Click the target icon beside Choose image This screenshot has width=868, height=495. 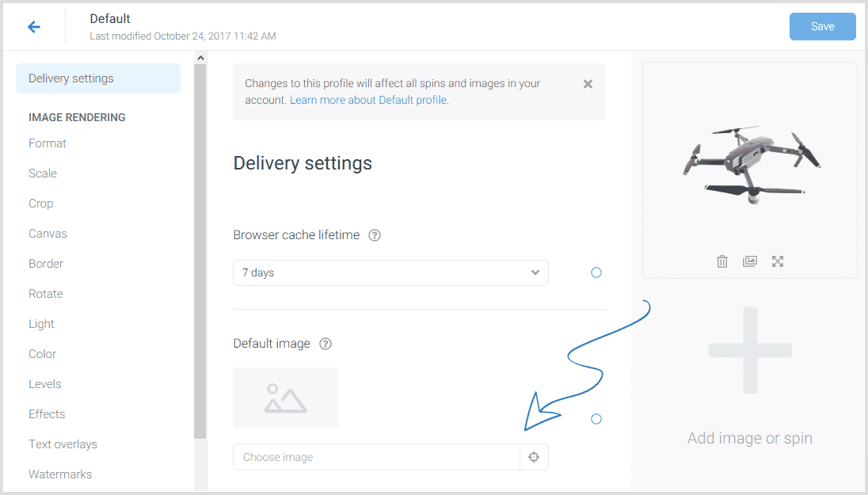(x=534, y=457)
